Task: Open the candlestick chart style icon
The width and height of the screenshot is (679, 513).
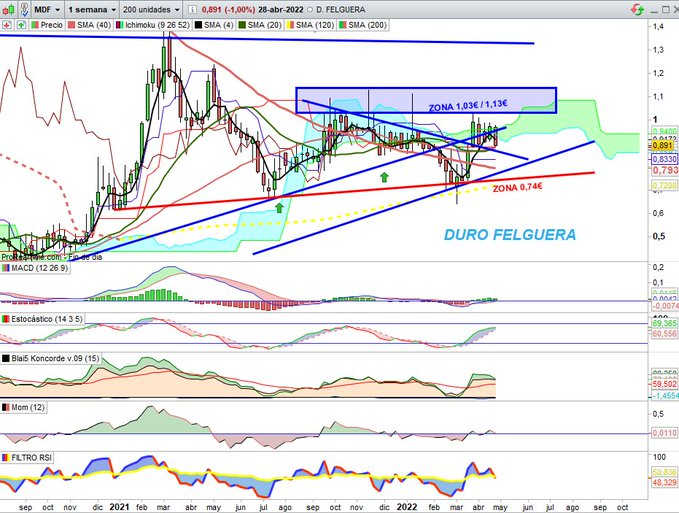Action: 8,9
